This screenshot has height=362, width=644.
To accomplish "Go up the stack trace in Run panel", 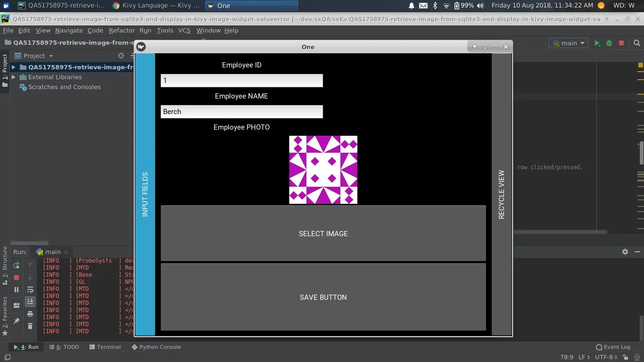I will [30, 265].
